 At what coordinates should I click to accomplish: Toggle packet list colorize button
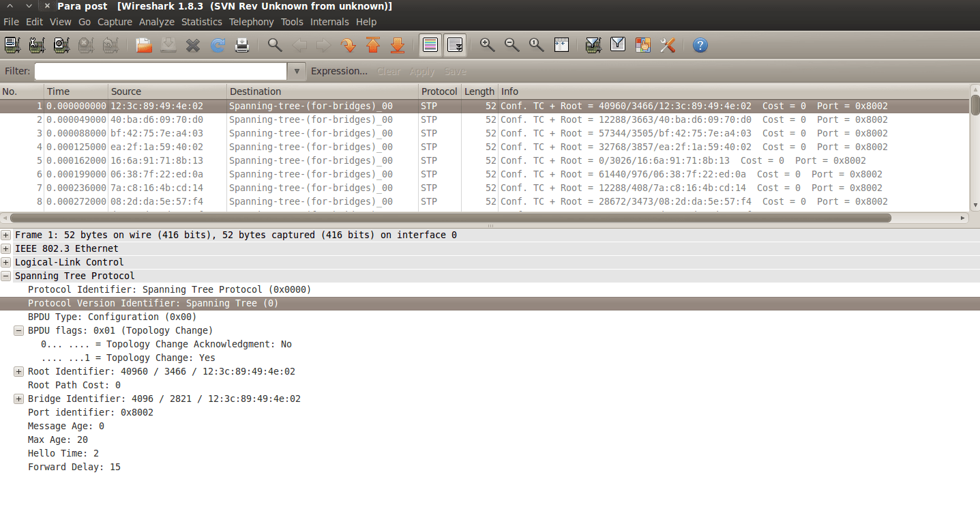[x=430, y=45]
